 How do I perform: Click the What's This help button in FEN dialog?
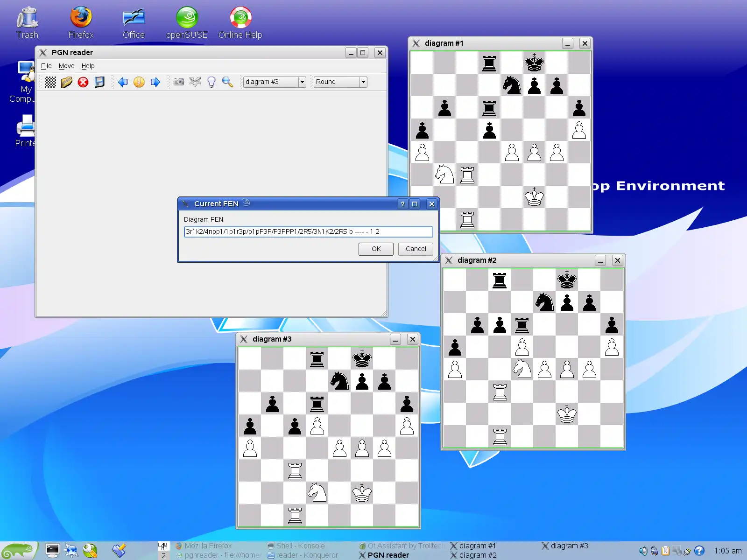click(402, 204)
